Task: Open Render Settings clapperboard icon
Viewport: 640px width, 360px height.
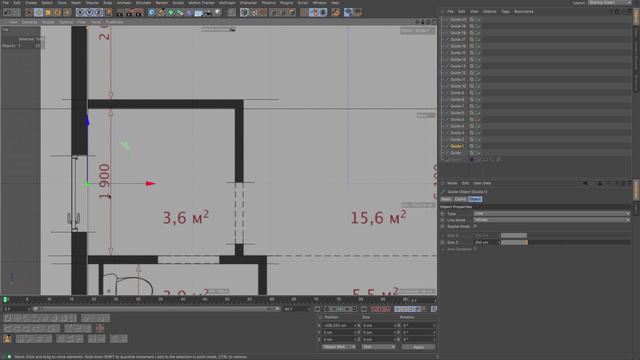Action: click(139, 13)
